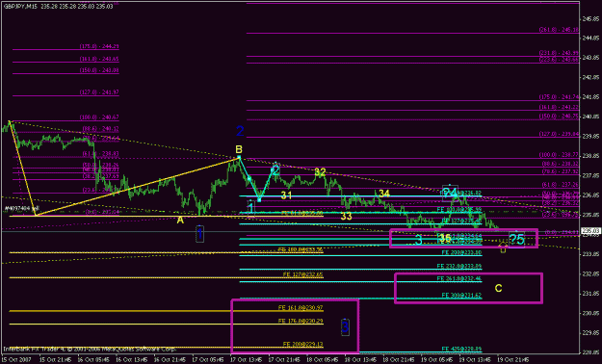This screenshot has width=602, height=364.
Task: Select the yellow wave label 'A'
Action: coord(180,220)
